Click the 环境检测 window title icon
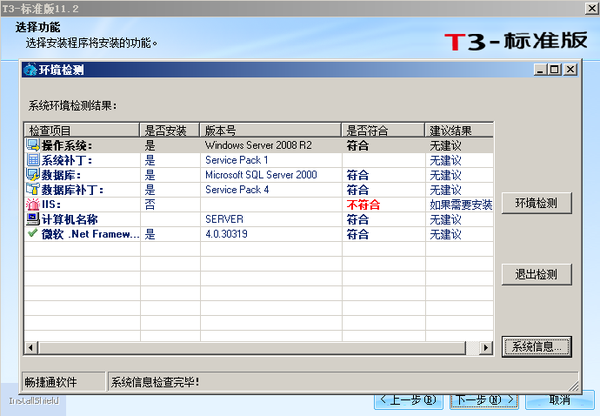Image resolution: width=600 pixels, height=416 pixels. click(30, 70)
